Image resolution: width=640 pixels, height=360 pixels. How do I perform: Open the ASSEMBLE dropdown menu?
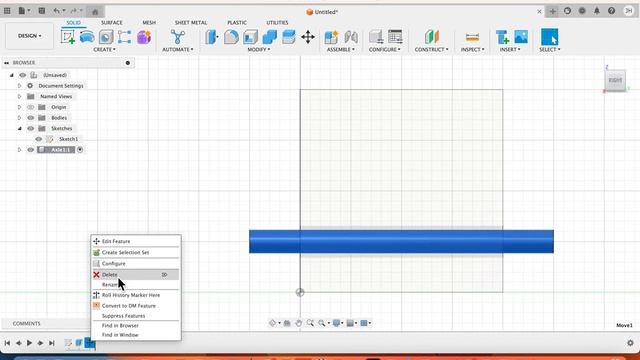[340, 49]
